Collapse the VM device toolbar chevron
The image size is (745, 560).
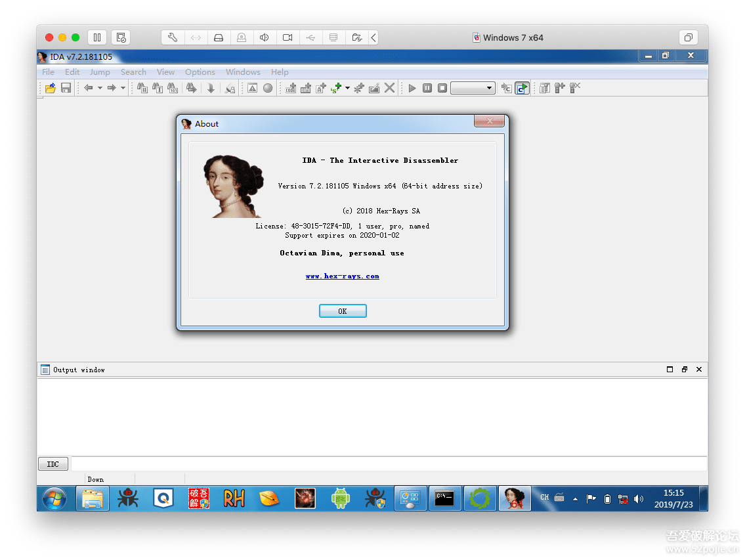374,37
